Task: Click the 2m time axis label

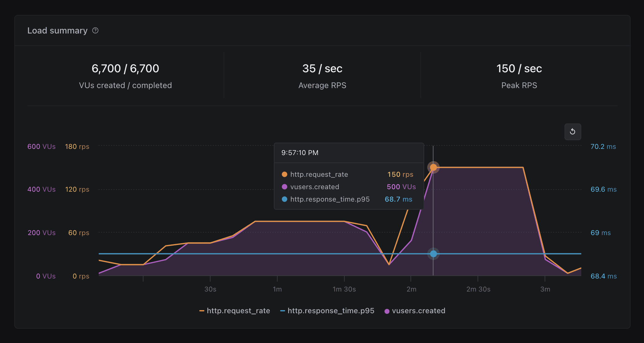Action: 412,289
